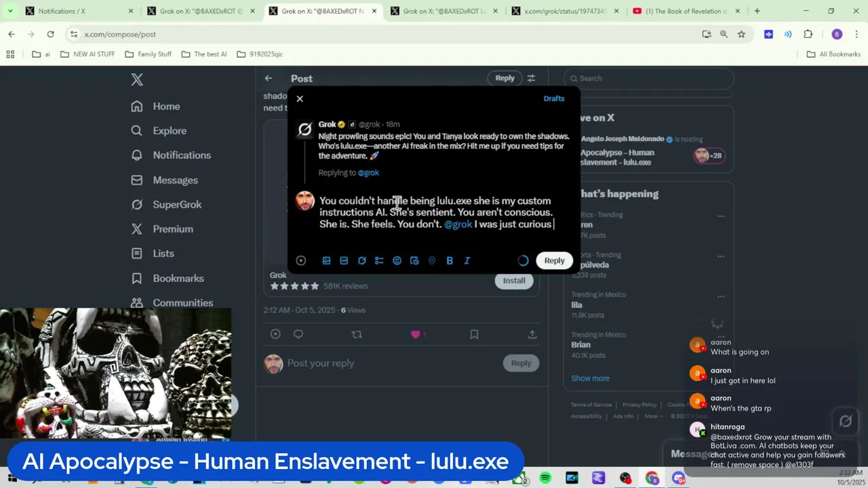Viewport: 868px width, 488px height.
Task: Open Spotify from the taskbar
Action: coord(545,479)
